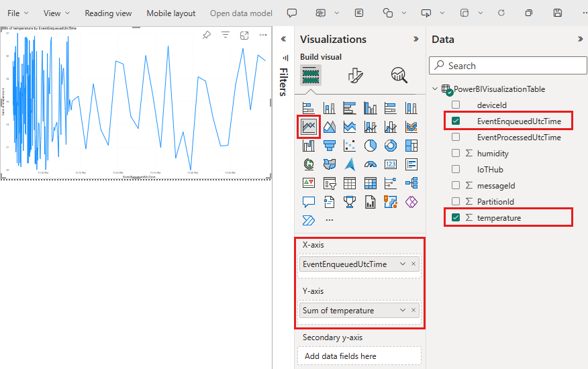
Task: Open EventEnqueuedUtcTime X-axis field dropdown
Action: click(x=402, y=264)
